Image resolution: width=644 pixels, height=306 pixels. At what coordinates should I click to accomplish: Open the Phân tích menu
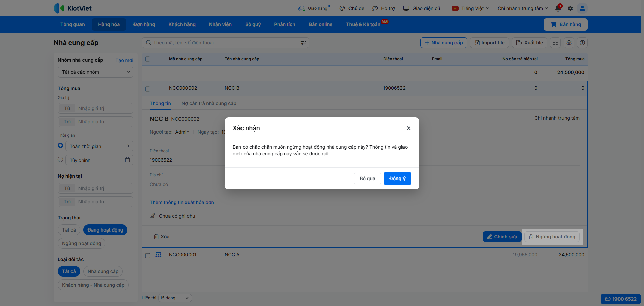(285, 24)
